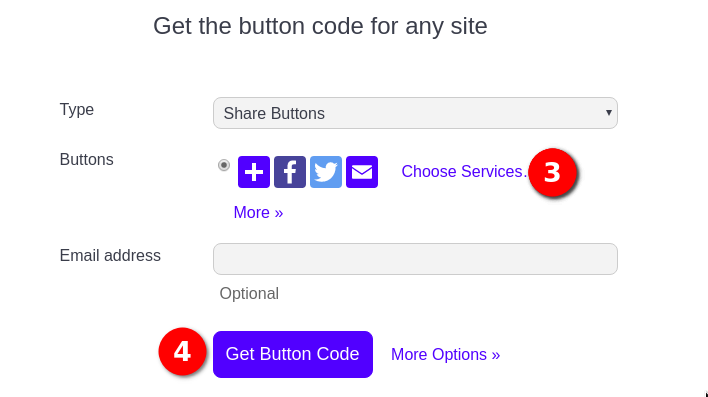This screenshot has width=708, height=397.
Task: Click the Twitter bird icon
Action: [326, 172]
